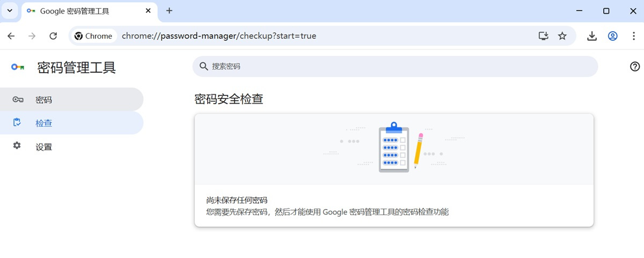Click the password manager key logo

[x=18, y=67]
